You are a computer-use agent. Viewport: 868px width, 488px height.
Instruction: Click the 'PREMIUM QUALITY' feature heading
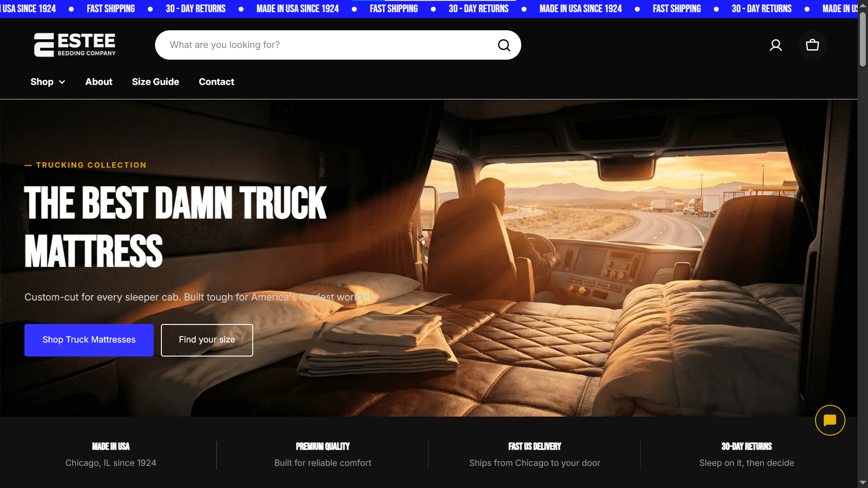(323, 446)
